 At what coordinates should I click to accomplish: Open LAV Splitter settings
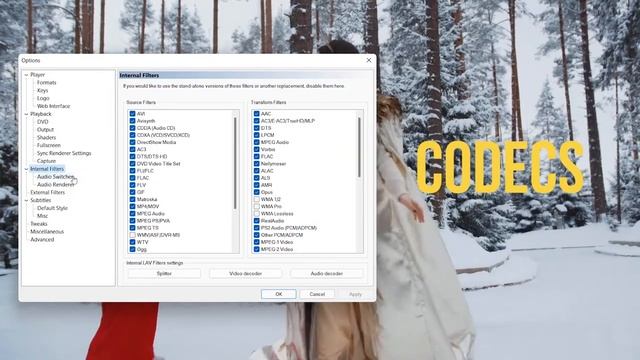tap(164, 273)
